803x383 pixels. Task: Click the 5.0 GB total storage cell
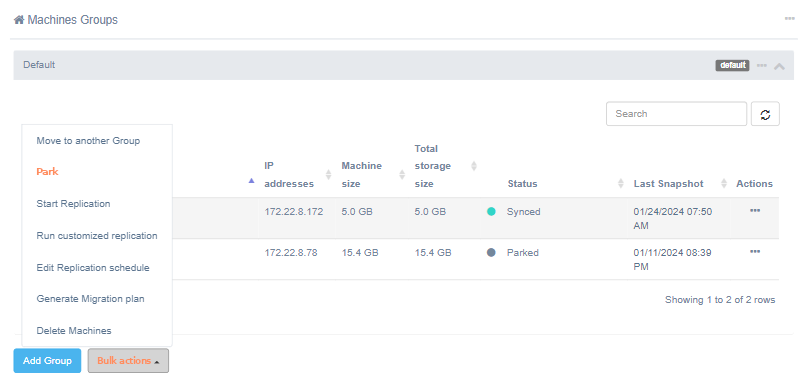(x=430, y=211)
